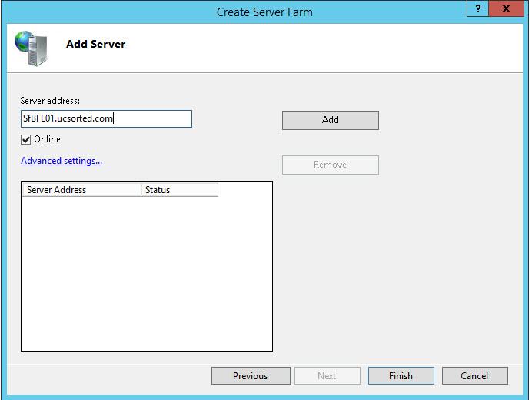Click the Add button

[x=330, y=120]
